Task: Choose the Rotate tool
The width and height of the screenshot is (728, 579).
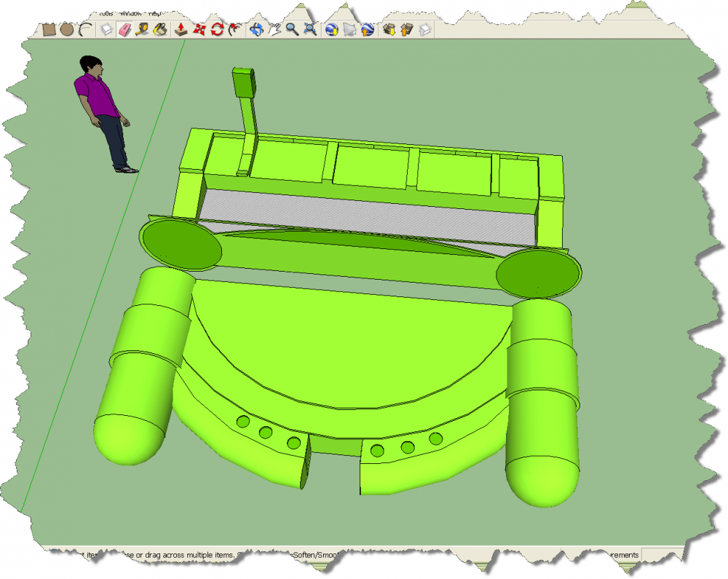Action: click(217, 30)
